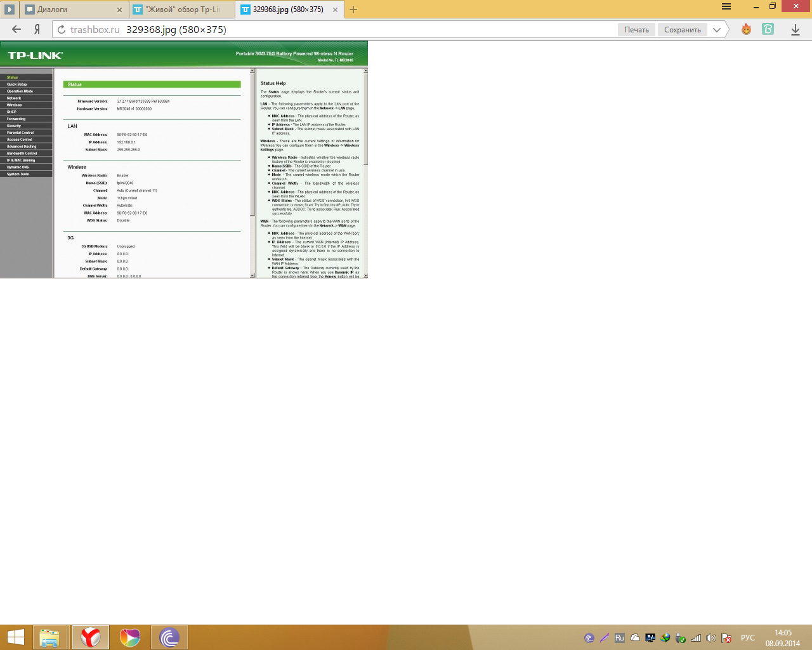
Task: Click the Печать button
Action: point(636,29)
